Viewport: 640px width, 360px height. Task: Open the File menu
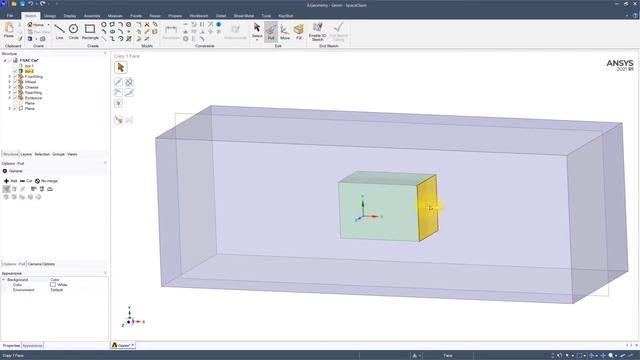tap(10, 16)
